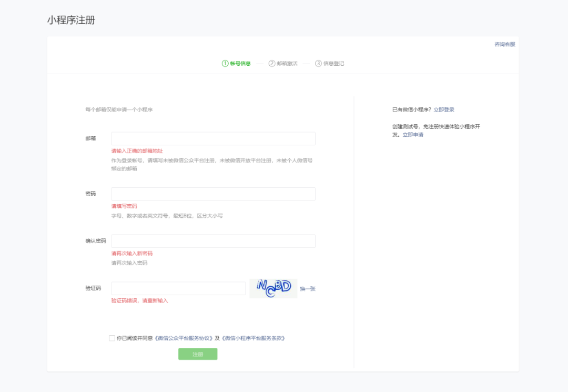Click 立即申请 for a test account

(x=413, y=135)
